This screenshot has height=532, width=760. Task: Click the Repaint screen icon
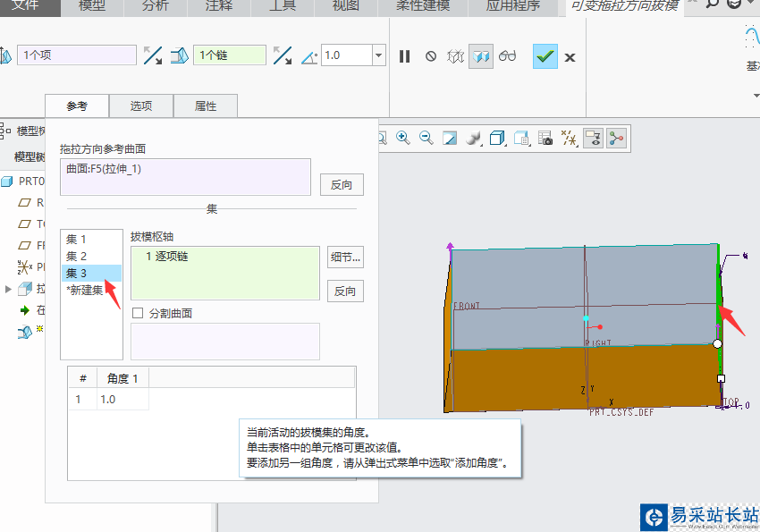tap(450, 139)
